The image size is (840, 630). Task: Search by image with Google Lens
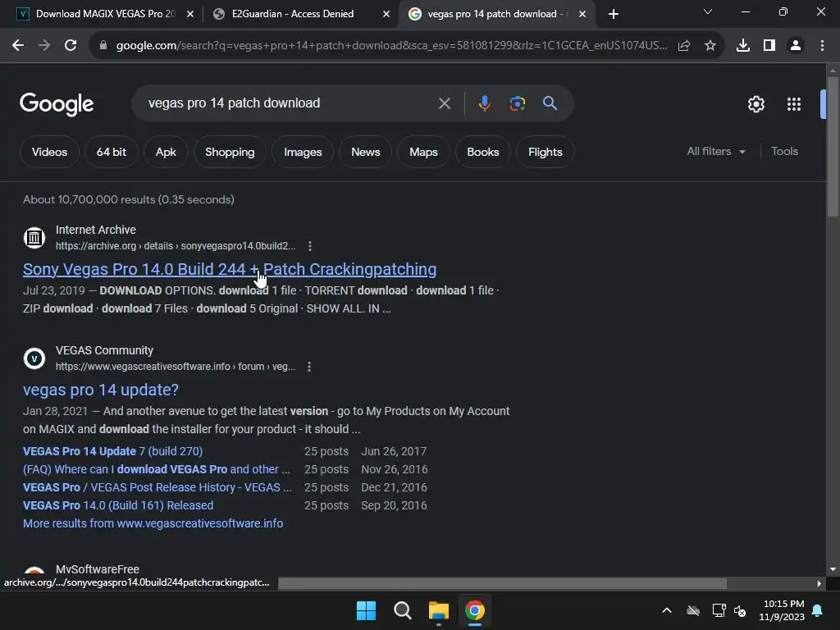pos(517,103)
